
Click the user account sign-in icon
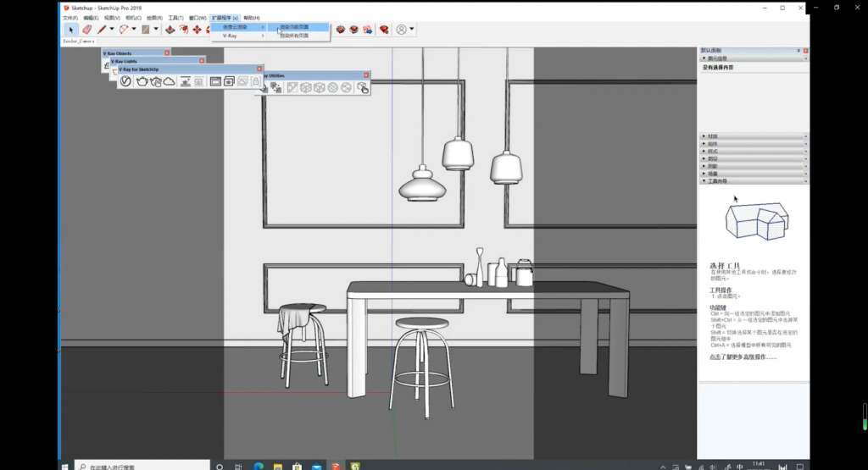[x=401, y=30]
